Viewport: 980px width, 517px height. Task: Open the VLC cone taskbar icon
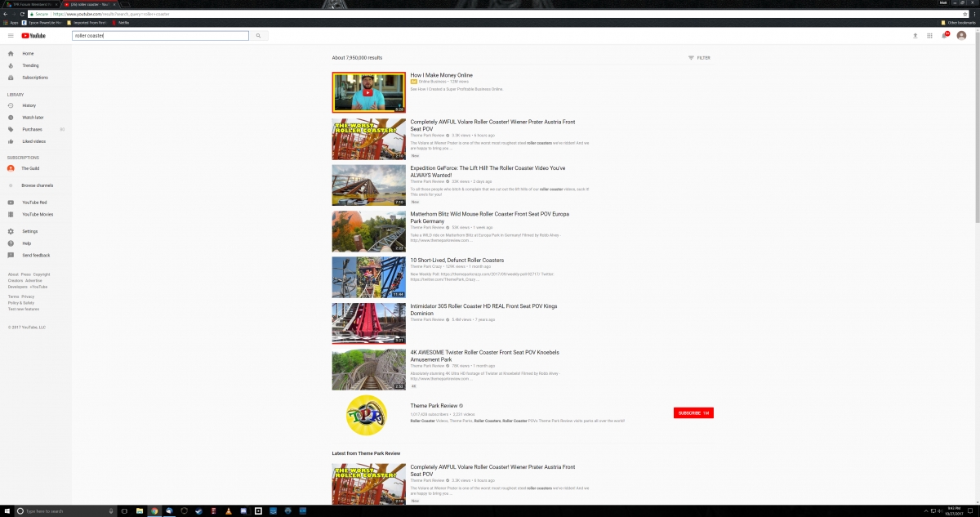[x=228, y=510]
